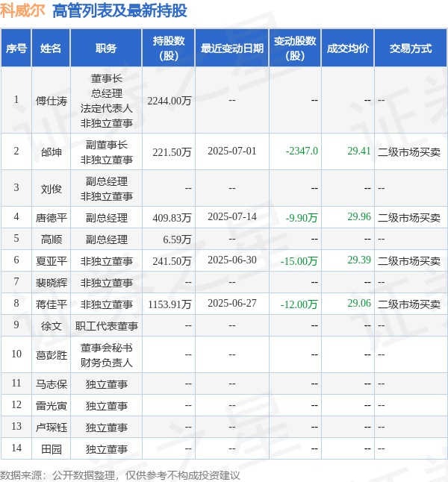
Task: Click the date 2025-06-27
Action: tap(232, 304)
